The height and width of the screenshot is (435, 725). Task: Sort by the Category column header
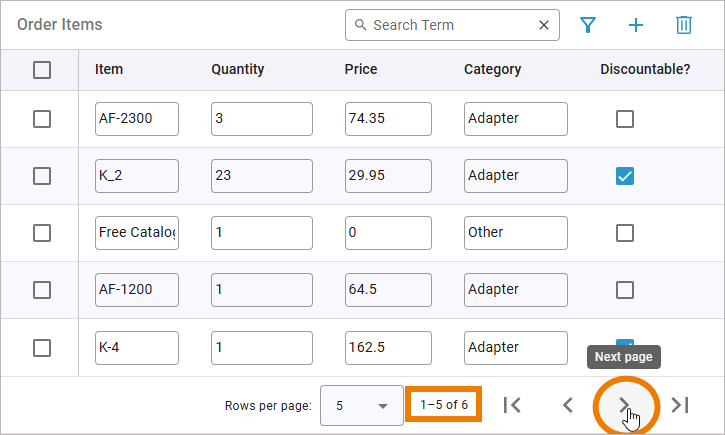click(x=492, y=70)
